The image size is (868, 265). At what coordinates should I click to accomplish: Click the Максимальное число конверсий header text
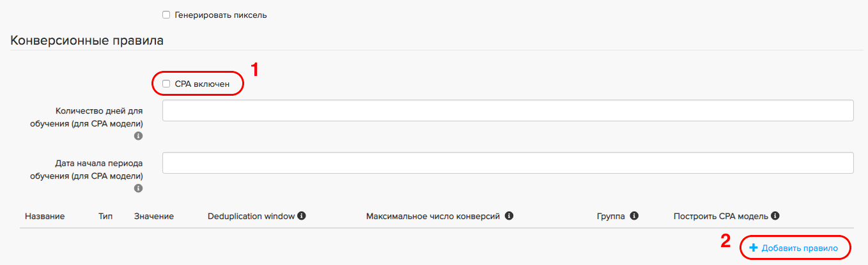tap(433, 216)
